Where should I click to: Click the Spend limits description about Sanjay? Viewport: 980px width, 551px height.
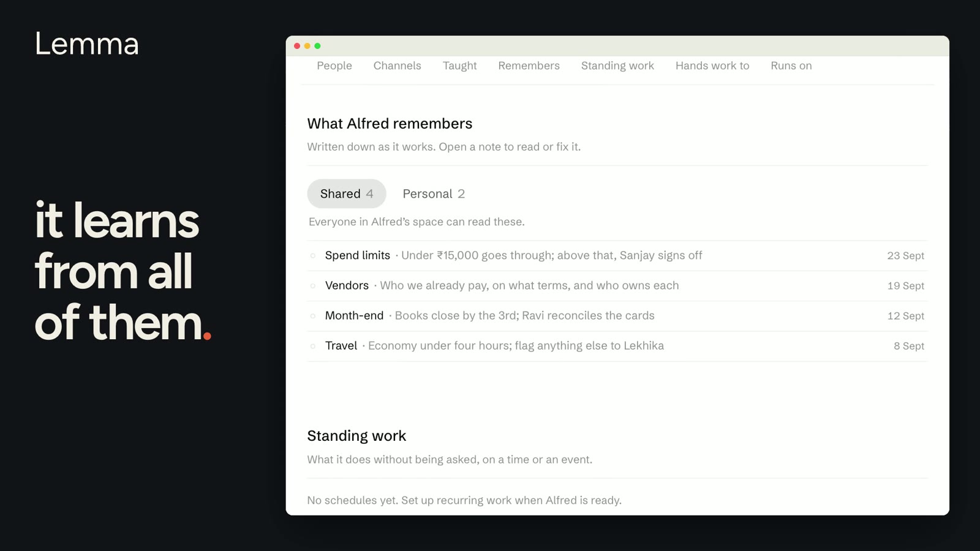(551, 255)
